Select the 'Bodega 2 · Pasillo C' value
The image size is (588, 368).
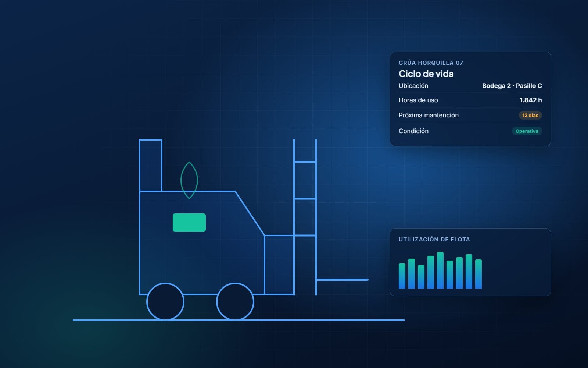pos(512,86)
